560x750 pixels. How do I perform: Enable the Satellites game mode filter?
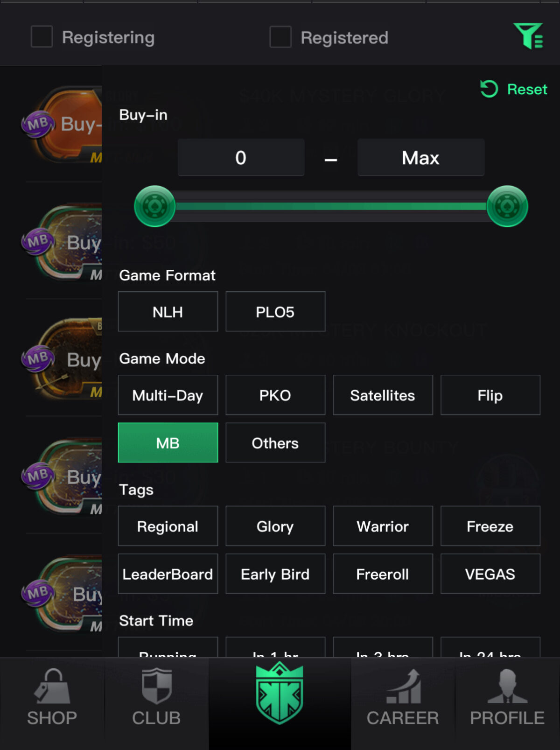pos(383,395)
